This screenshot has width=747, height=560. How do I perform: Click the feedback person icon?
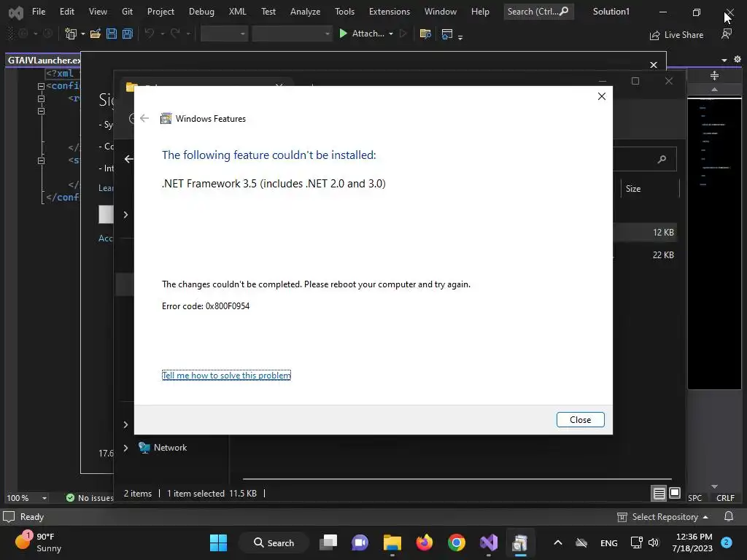tap(727, 34)
